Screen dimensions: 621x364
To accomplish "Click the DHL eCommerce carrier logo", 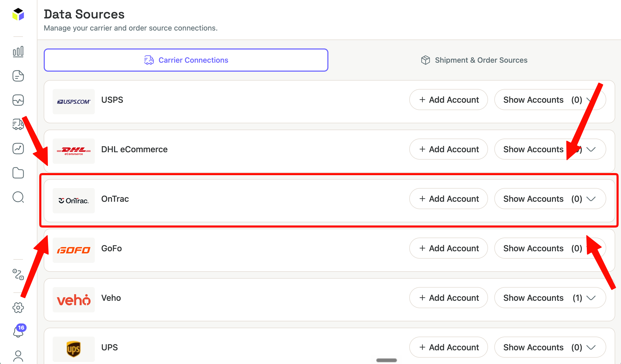I will [74, 151].
